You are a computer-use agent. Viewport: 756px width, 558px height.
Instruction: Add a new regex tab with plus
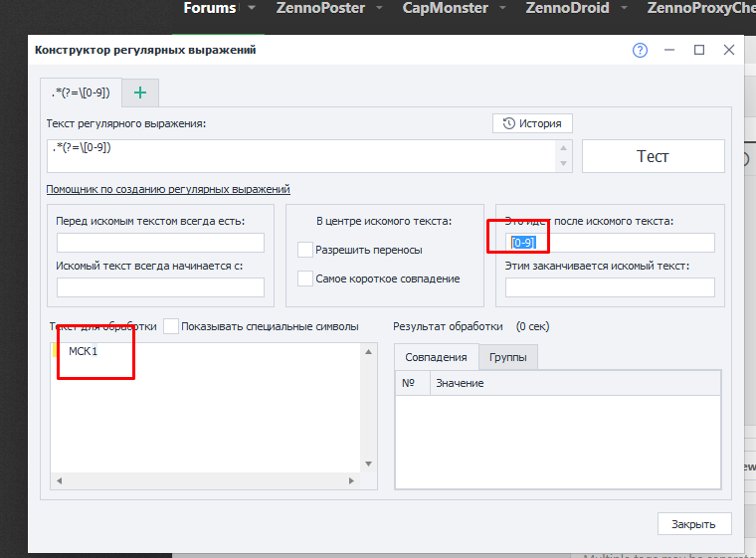pyautogui.click(x=140, y=93)
